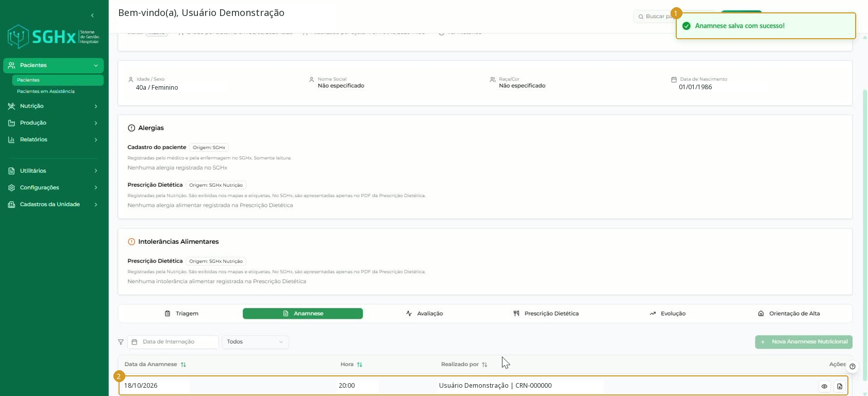The width and height of the screenshot is (868, 396).
Task: Expand the Produção chevron
Action: pos(96,123)
